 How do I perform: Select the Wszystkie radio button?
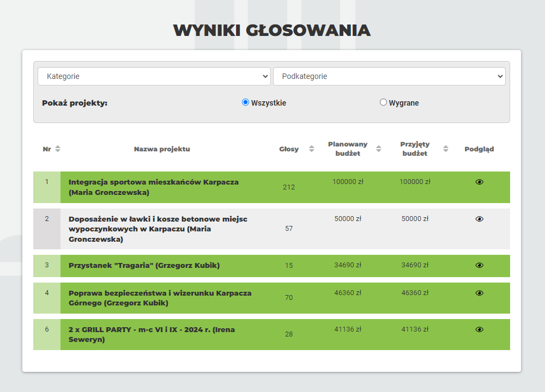[x=245, y=102]
